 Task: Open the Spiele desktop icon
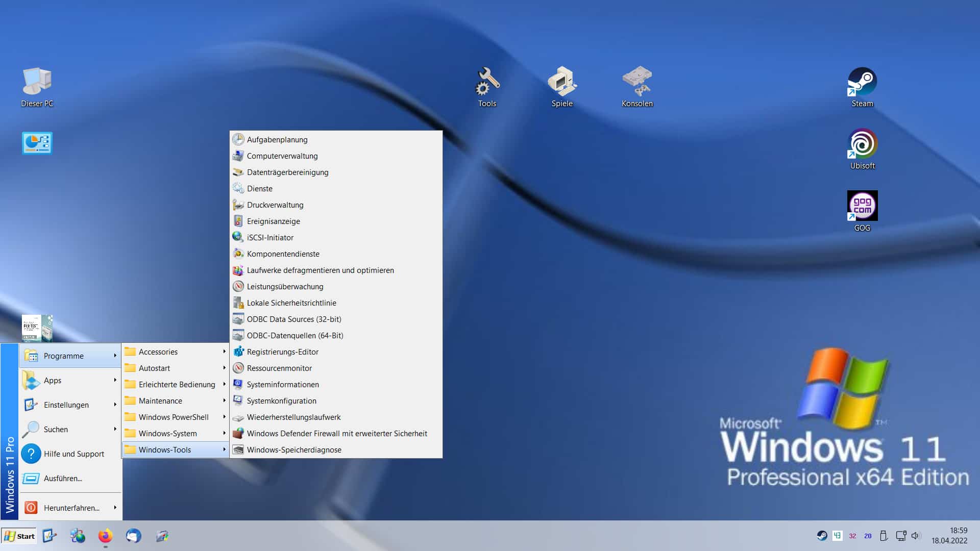point(562,87)
